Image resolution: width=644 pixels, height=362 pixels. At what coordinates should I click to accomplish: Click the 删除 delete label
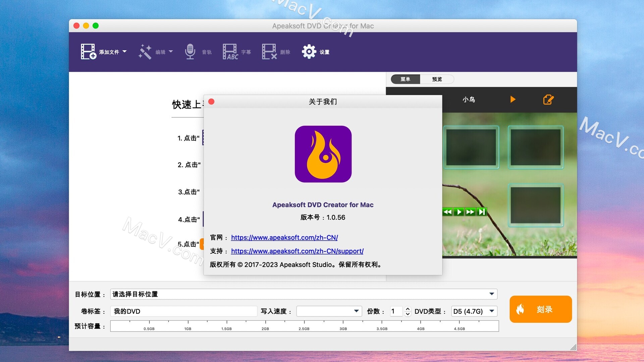285,52
